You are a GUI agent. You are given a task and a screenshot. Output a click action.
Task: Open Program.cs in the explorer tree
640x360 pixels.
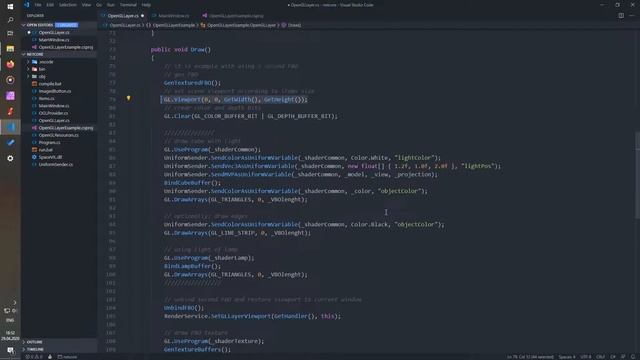point(49,143)
